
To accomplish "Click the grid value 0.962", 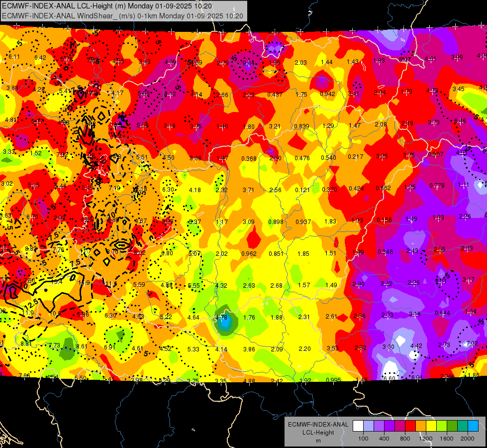I will pos(249,254).
